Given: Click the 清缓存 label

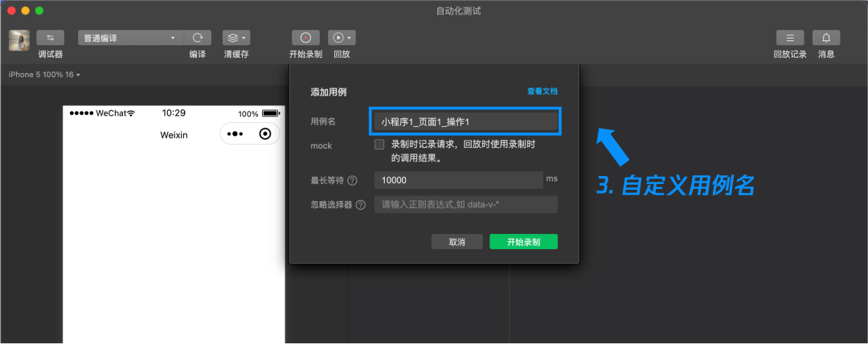Looking at the screenshot, I should tap(236, 55).
